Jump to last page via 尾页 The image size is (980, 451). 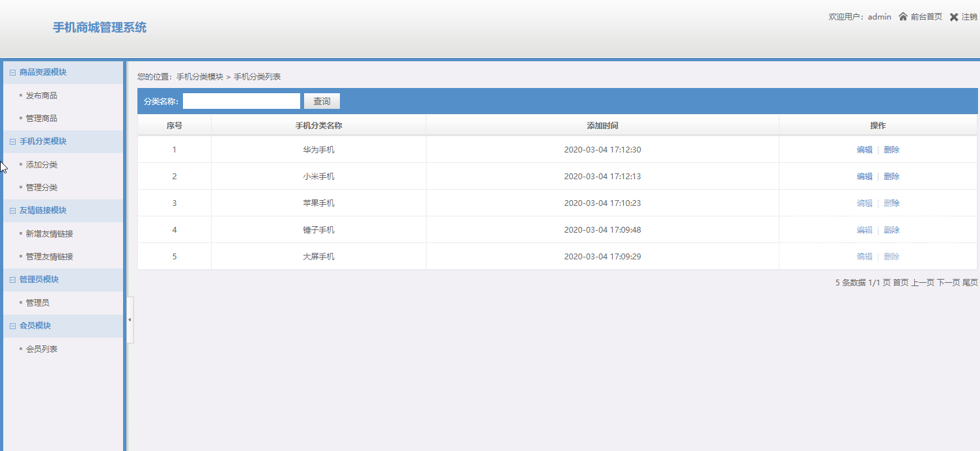pyautogui.click(x=970, y=283)
